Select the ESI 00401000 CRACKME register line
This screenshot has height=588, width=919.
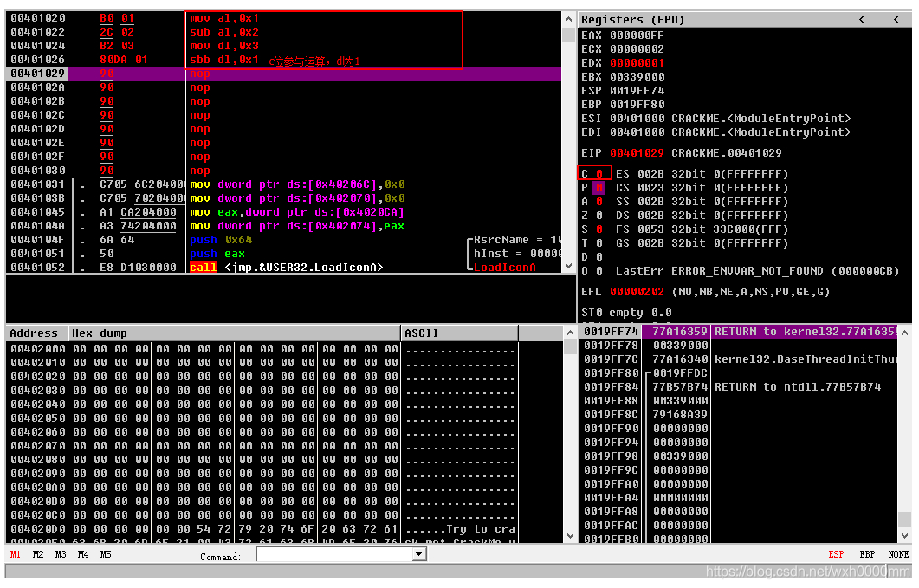point(715,119)
